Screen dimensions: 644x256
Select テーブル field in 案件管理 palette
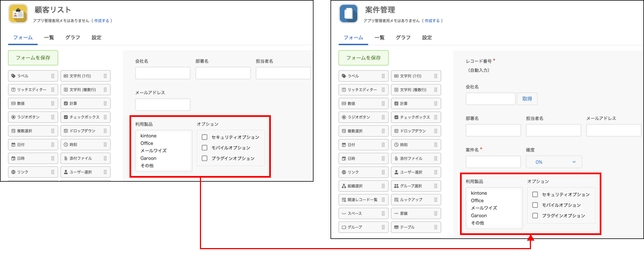pos(416,227)
